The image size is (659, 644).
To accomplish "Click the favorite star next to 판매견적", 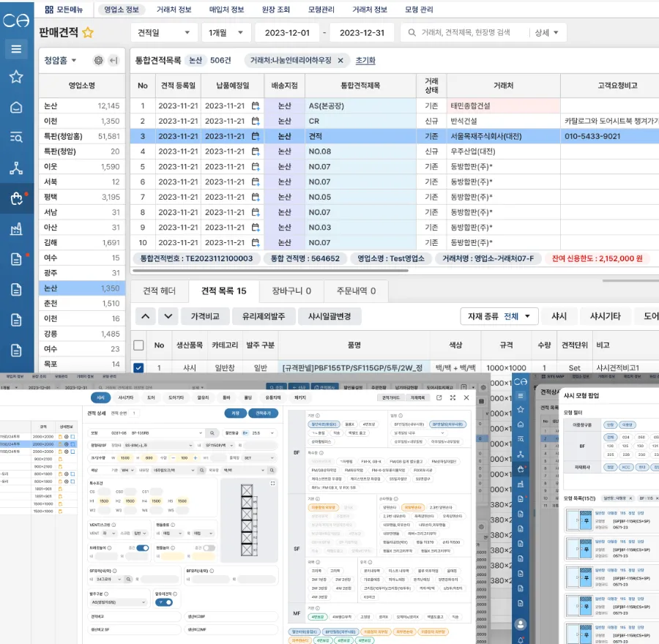I will [x=88, y=32].
